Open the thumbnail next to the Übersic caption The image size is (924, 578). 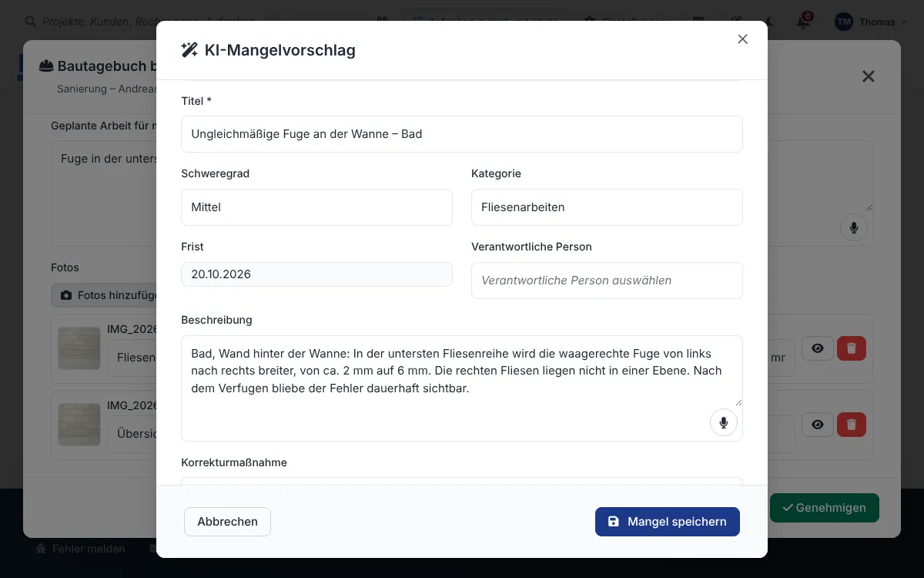pos(79,425)
